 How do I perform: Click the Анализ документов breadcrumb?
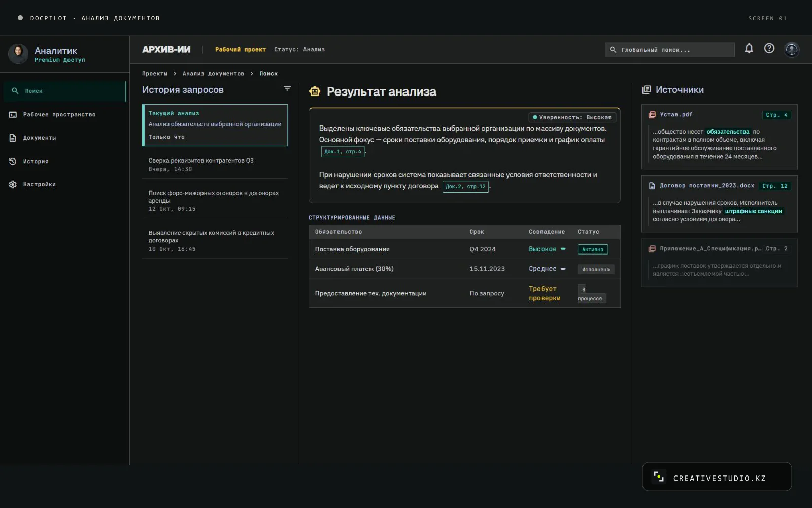coord(213,74)
